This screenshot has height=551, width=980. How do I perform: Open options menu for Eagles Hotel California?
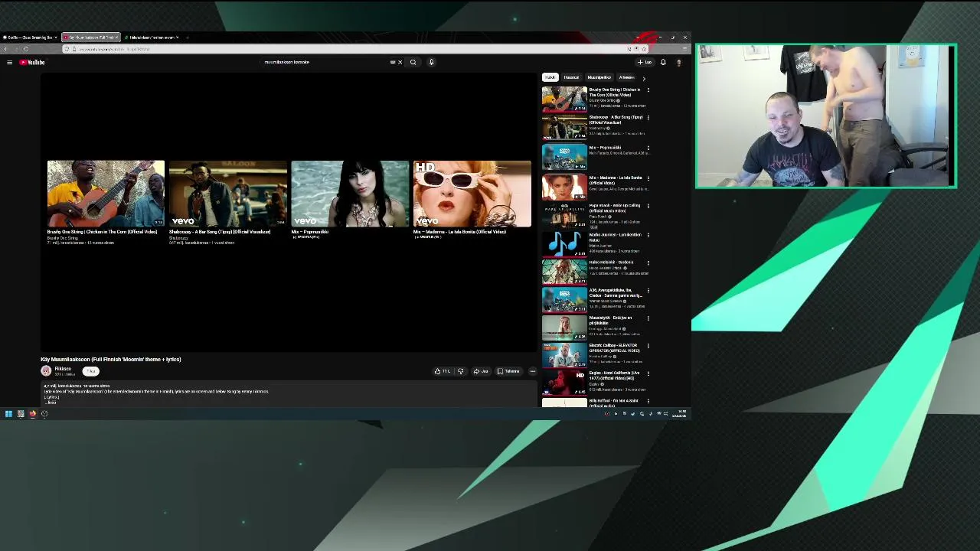pos(648,373)
